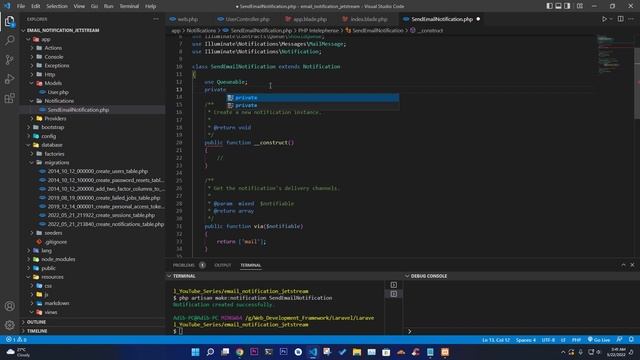Open Windows taskbar search
This screenshot has width=640, height=360.
[x=210, y=352]
